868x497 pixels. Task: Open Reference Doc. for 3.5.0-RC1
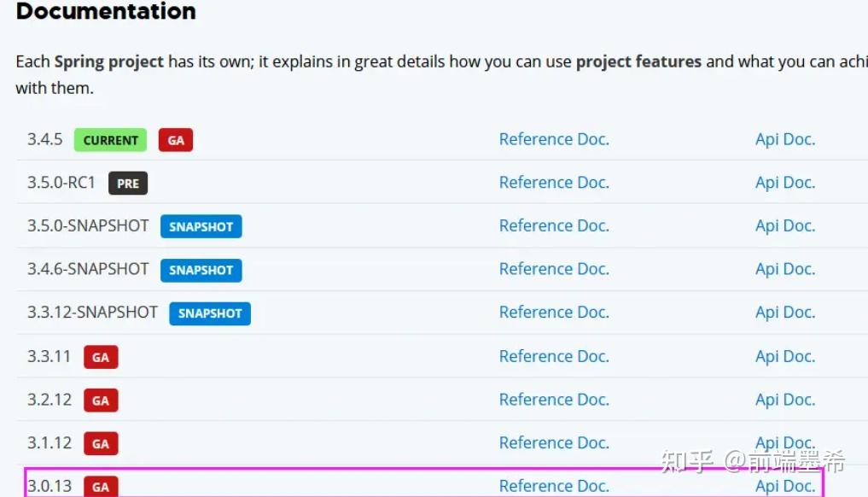pos(554,183)
